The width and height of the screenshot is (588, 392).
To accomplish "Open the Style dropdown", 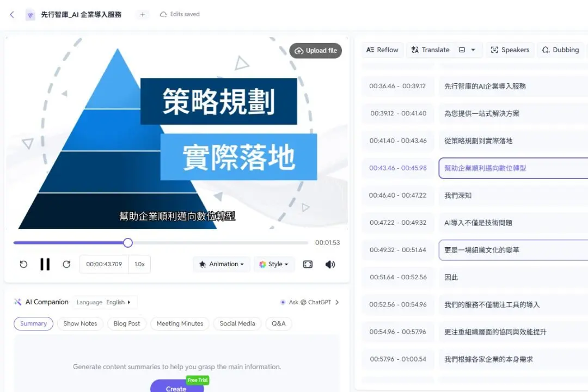I will [274, 264].
